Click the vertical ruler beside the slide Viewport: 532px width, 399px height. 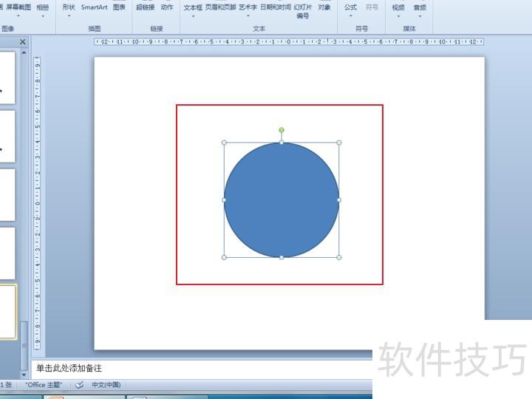(38, 203)
